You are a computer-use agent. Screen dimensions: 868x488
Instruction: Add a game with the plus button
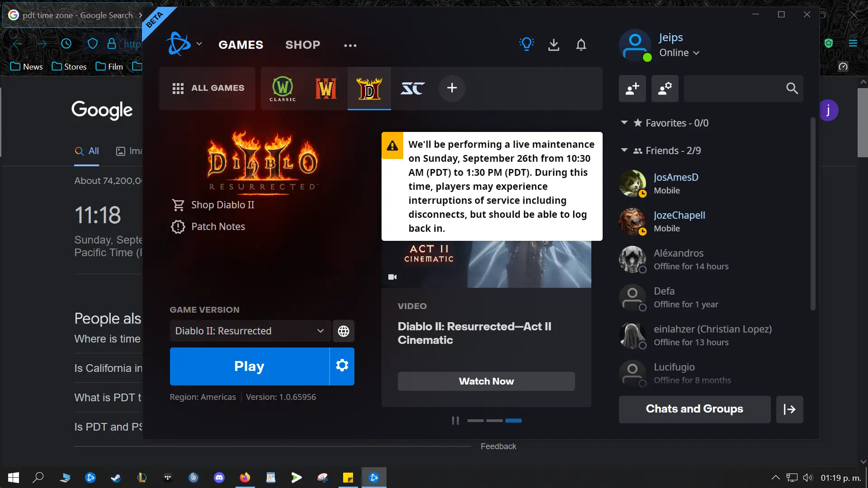[452, 88]
